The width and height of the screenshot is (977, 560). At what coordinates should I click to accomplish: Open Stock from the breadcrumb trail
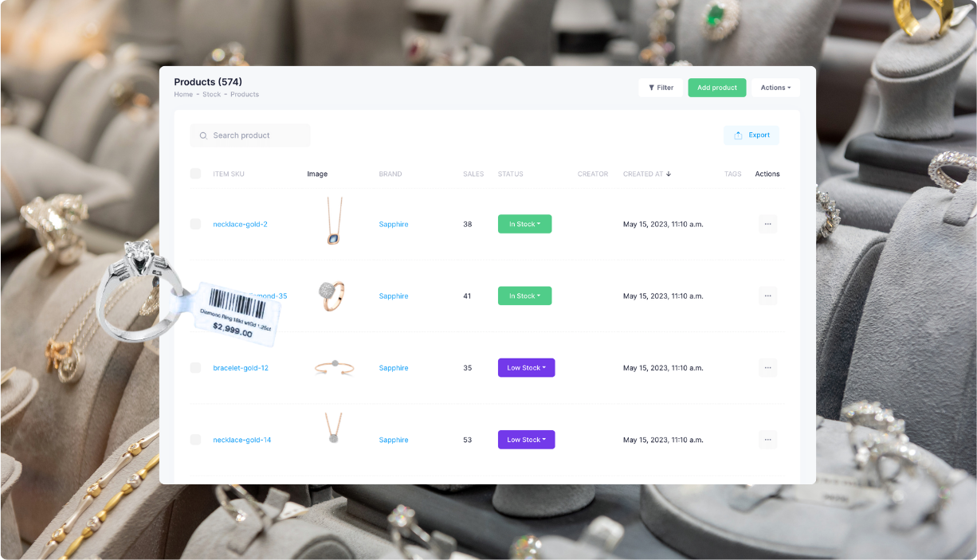(211, 94)
